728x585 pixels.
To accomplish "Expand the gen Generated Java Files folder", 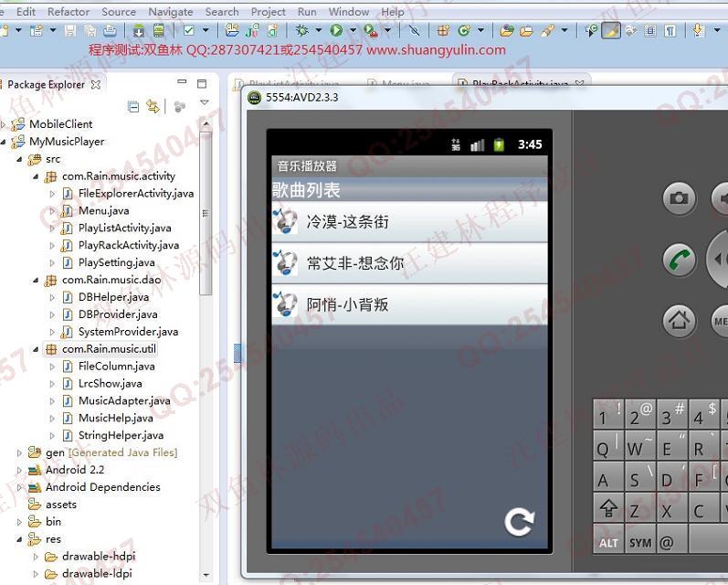I will (x=19, y=452).
